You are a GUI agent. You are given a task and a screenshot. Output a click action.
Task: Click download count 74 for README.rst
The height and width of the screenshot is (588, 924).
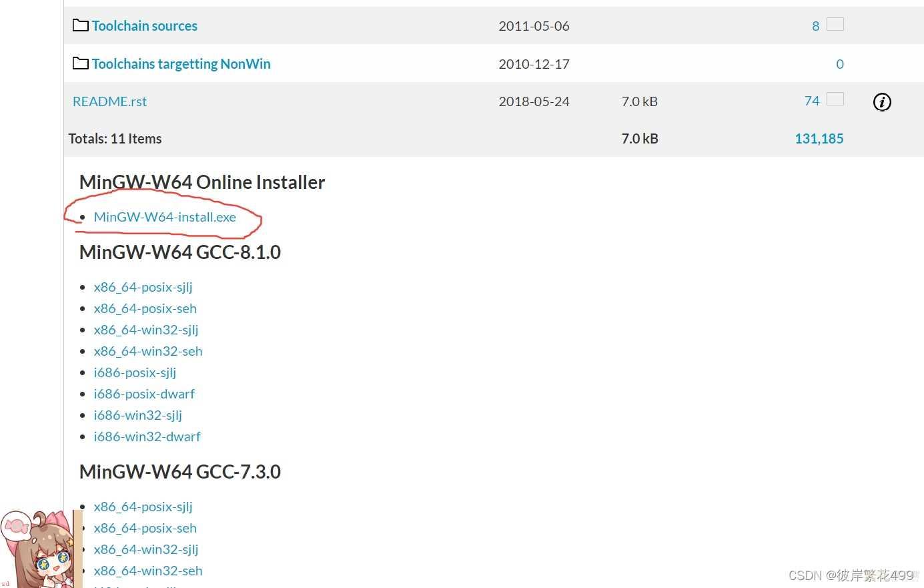coord(812,101)
